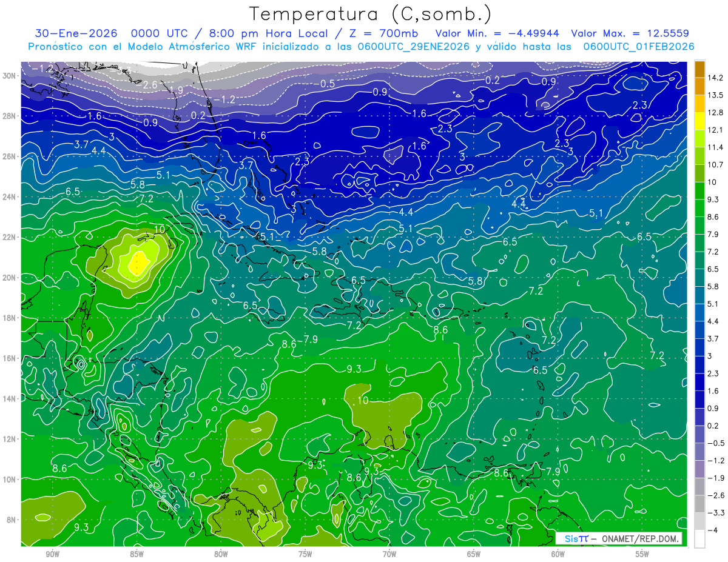
Task: Click the valid-until time "0600UTC_01FEB2026"
Action: coord(639,47)
